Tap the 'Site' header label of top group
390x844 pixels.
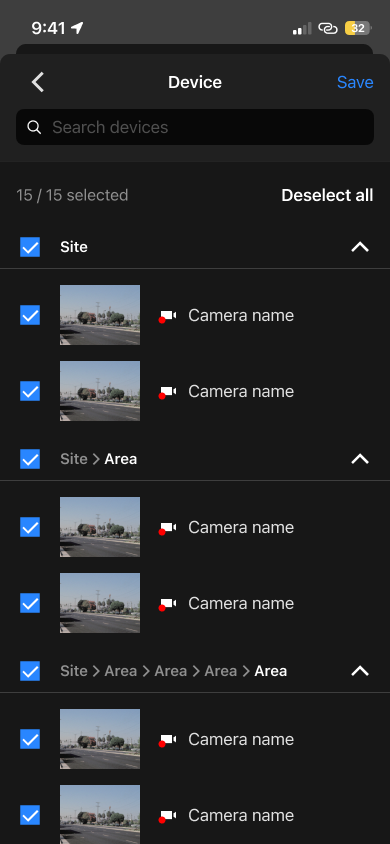point(74,247)
